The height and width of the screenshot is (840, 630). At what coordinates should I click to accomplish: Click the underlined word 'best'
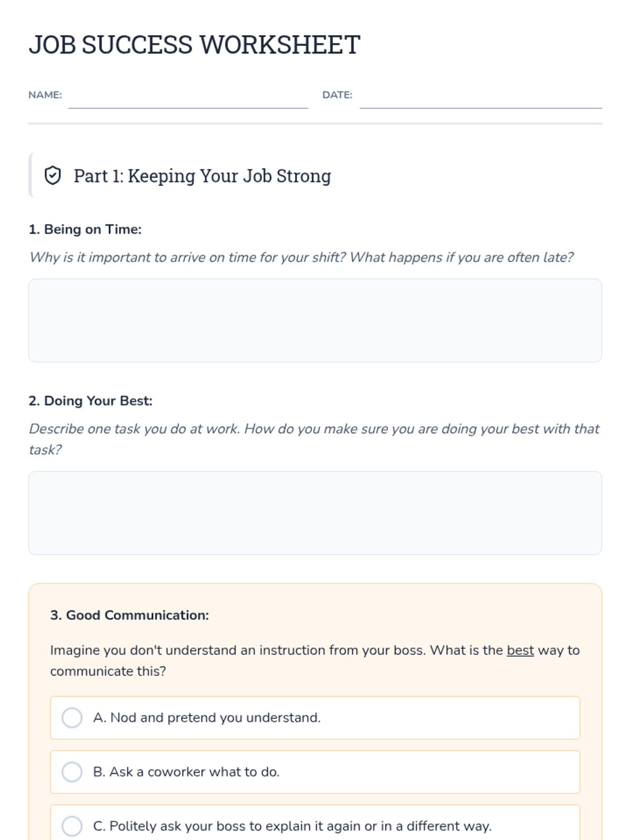[520, 650]
